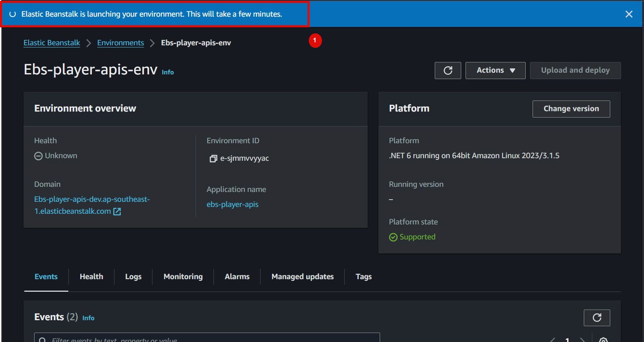Viewport: 644px width, 342px height.
Task: Click the .NET 6 platform description text
Action: [474, 156]
